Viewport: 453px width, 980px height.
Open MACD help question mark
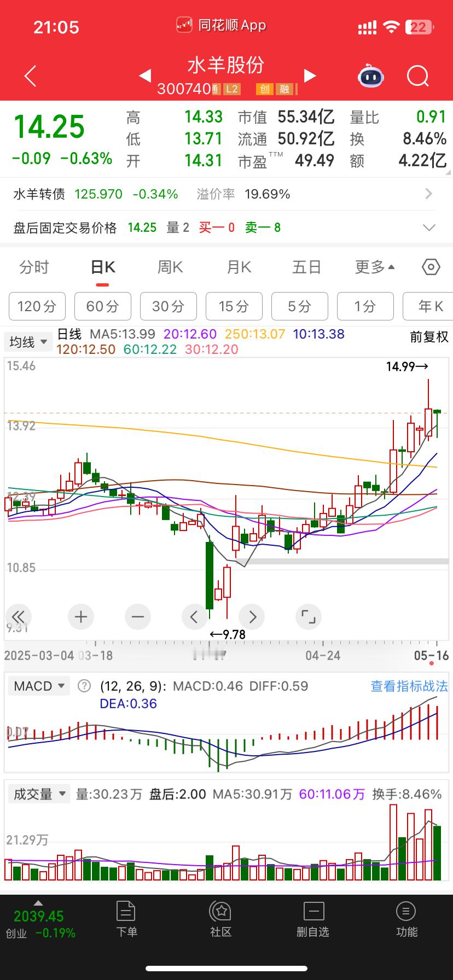click(84, 686)
